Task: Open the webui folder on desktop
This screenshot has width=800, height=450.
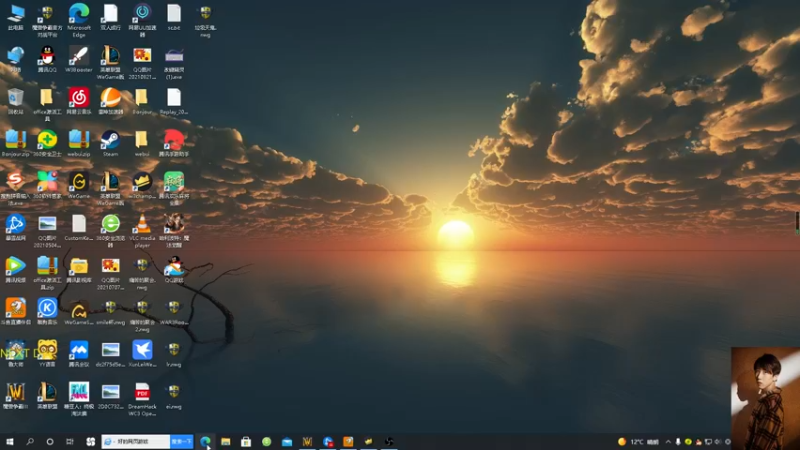Action: click(142, 143)
